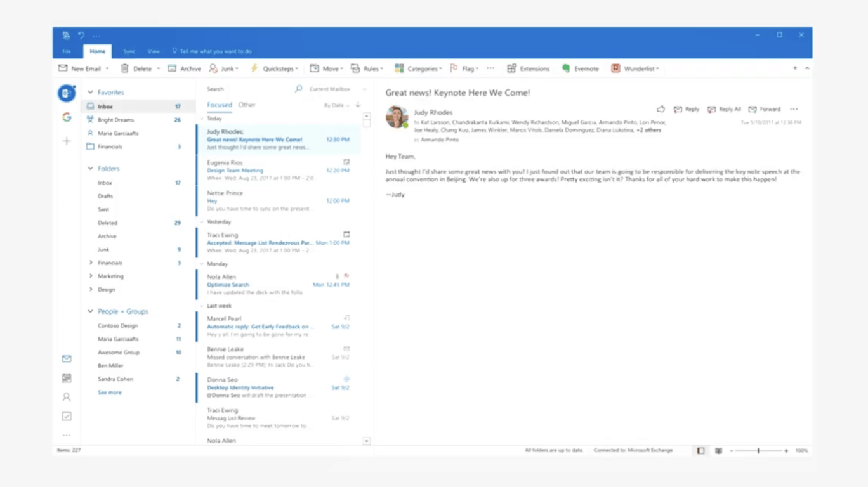This screenshot has height=487, width=868.
Task: Switch to the Sync ribbon tab
Action: [129, 51]
